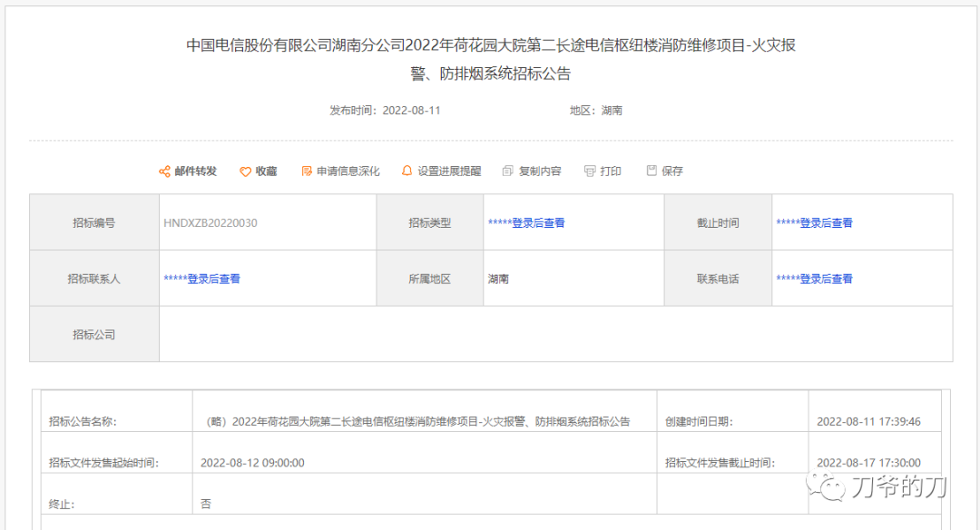980x530 pixels.
Task: Click the save disk icon
Action: 652,171
